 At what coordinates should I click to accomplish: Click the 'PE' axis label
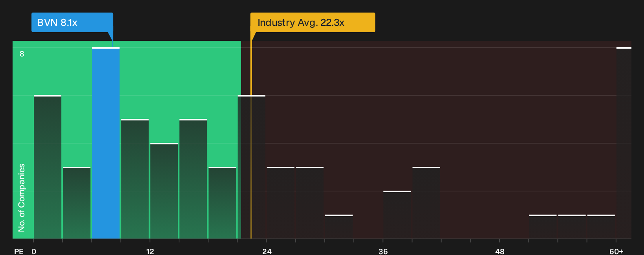pyautogui.click(x=18, y=251)
